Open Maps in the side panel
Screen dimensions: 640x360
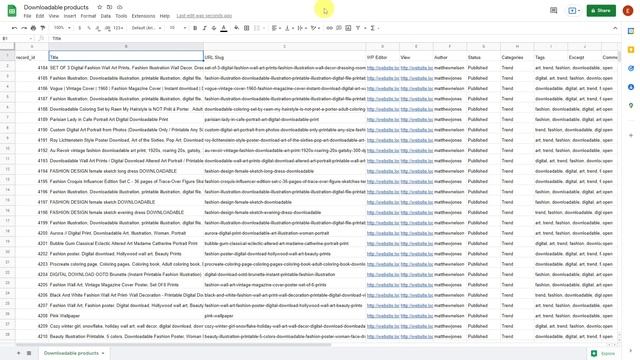[x=631, y=105]
